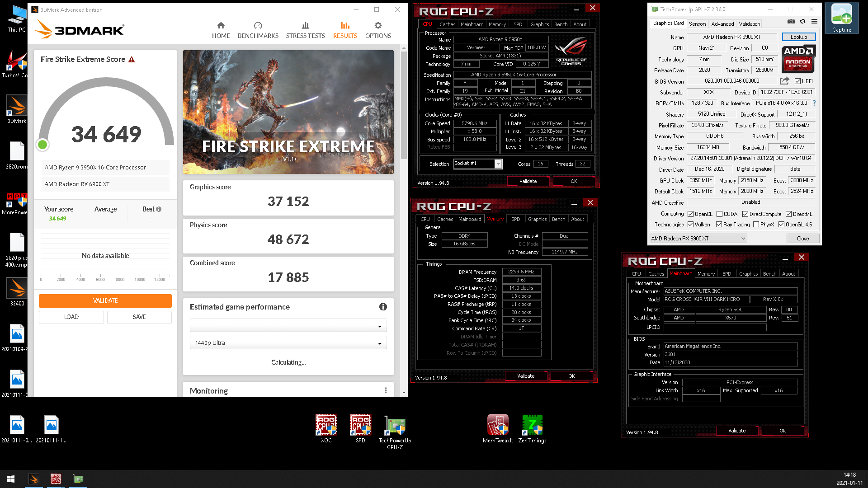Toggle the PhysX checkbox
Viewport: 868px width, 488px height.
pos(756,225)
